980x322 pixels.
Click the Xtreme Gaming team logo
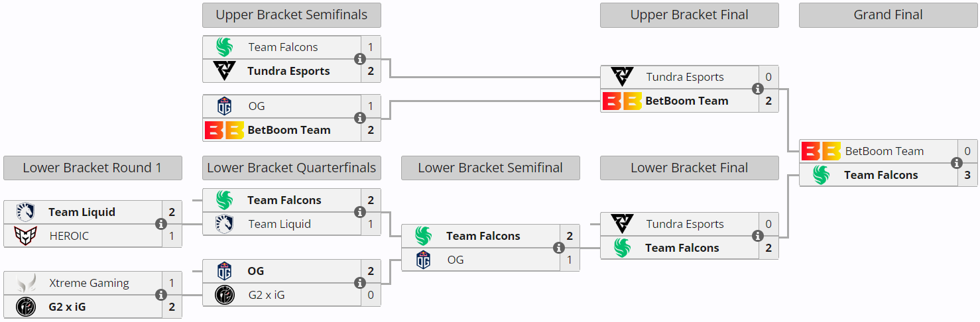(26, 283)
